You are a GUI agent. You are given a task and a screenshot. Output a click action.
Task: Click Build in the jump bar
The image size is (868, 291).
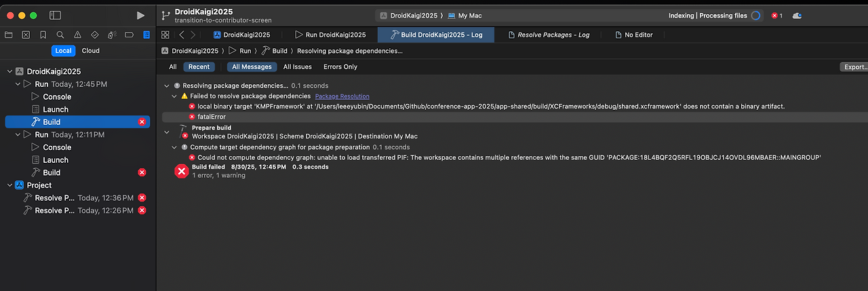[275, 51]
